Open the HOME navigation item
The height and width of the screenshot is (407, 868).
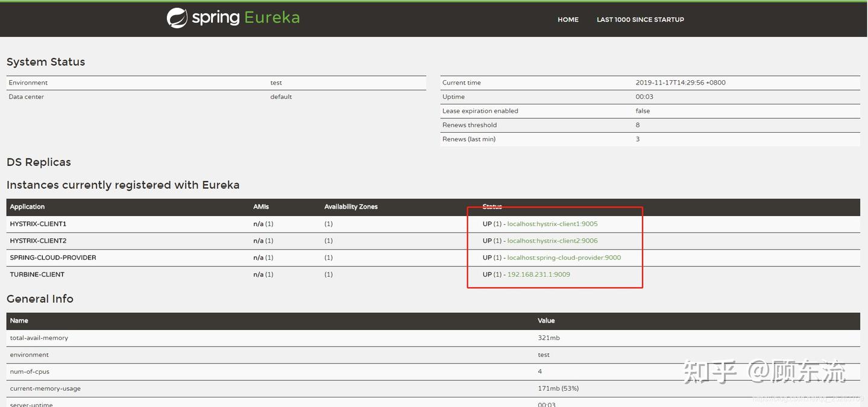pos(568,20)
